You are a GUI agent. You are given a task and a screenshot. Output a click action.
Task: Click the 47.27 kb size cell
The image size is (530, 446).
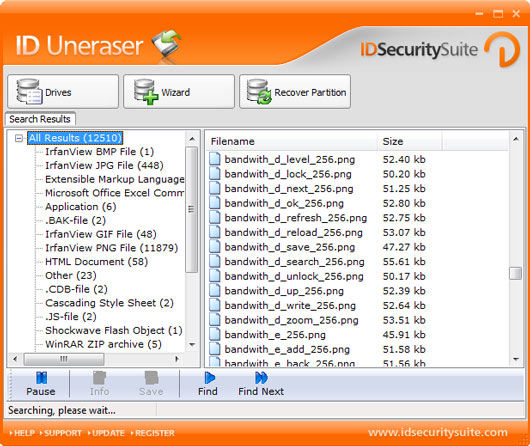[404, 247]
